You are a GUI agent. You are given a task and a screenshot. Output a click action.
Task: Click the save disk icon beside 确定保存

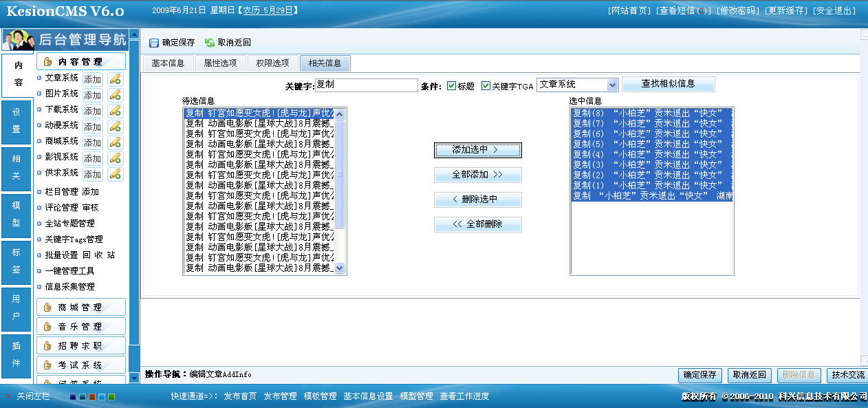[153, 42]
